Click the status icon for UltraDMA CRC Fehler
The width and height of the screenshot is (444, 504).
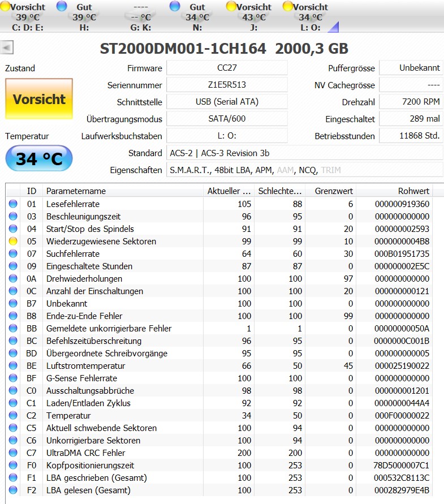click(13, 453)
